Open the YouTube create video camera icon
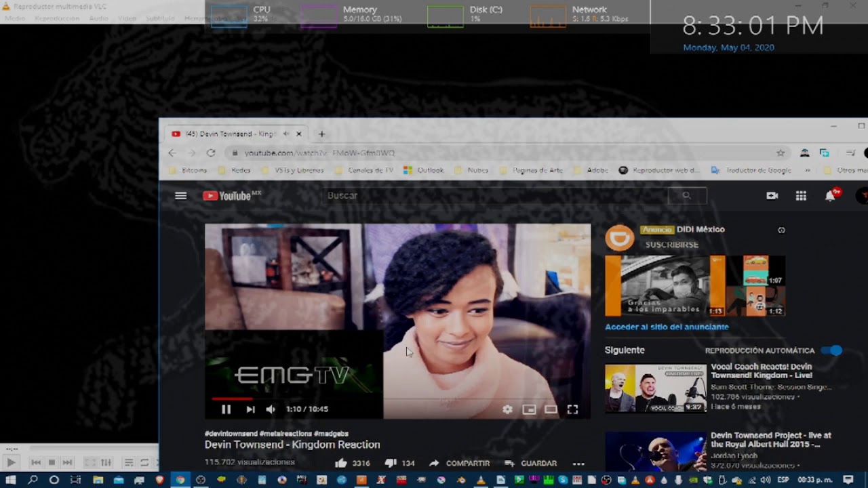The image size is (868, 488). (x=772, y=196)
